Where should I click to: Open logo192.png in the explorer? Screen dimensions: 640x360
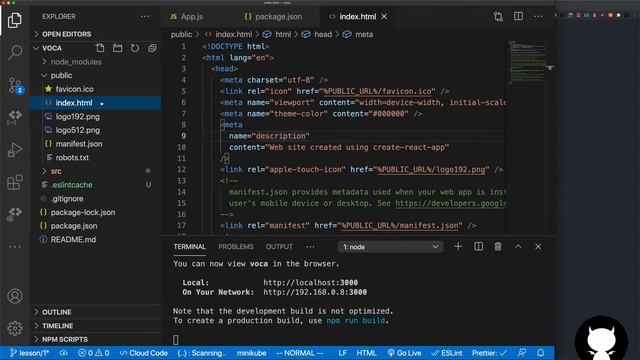coord(96,117)
